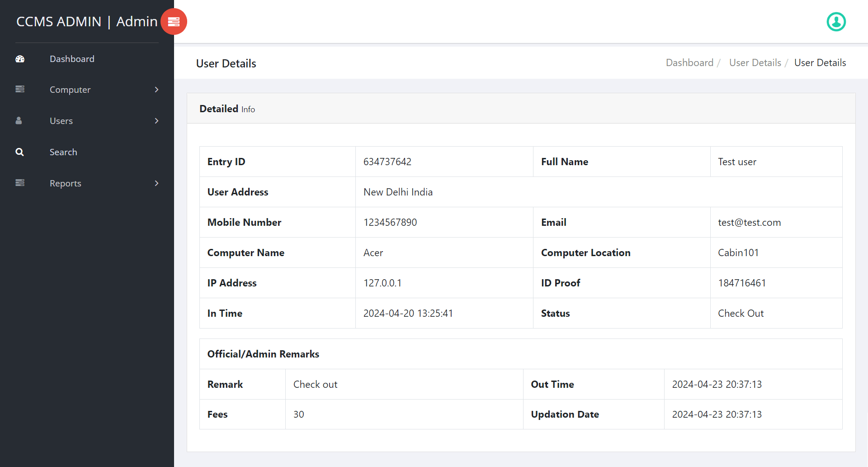Select Dashboard from the sidebar menu
The height and width of the screenshot is (467, 868).
click(x=72, y=59)
